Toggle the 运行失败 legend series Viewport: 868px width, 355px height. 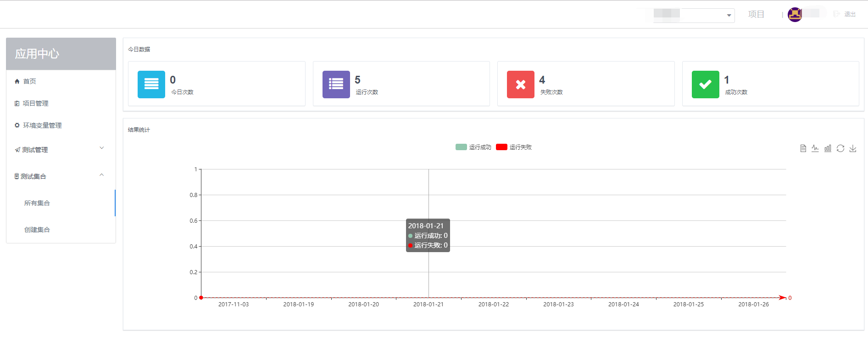point(514,147)
